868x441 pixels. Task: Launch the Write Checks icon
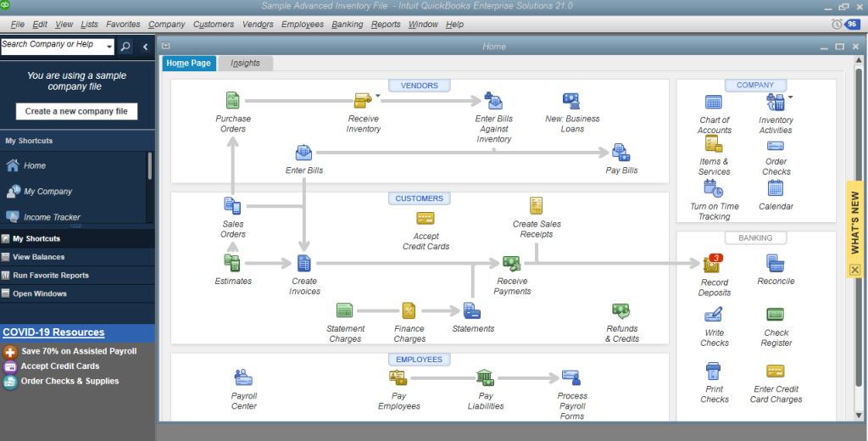[714, 315]
